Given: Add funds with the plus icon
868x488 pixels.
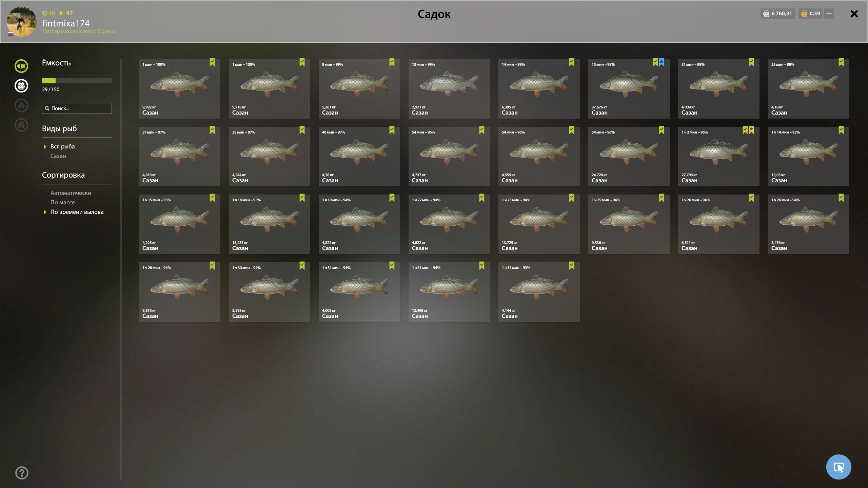Looking at the screenshot, I should click(829, 14).
